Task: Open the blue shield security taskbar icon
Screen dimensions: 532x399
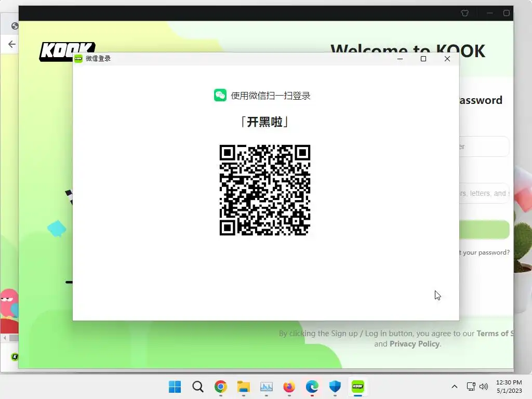Action: point(335,387)
